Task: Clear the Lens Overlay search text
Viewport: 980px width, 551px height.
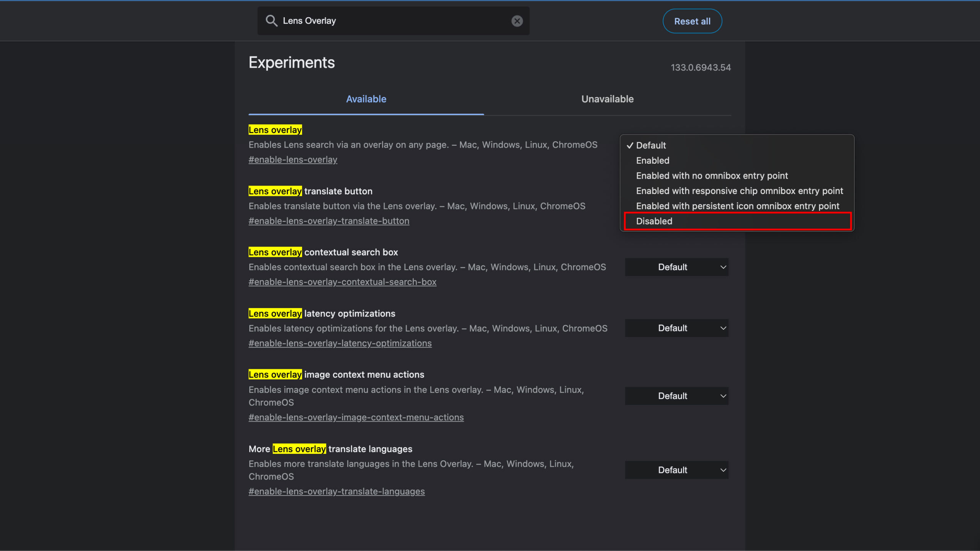Action: pos(517,21)
